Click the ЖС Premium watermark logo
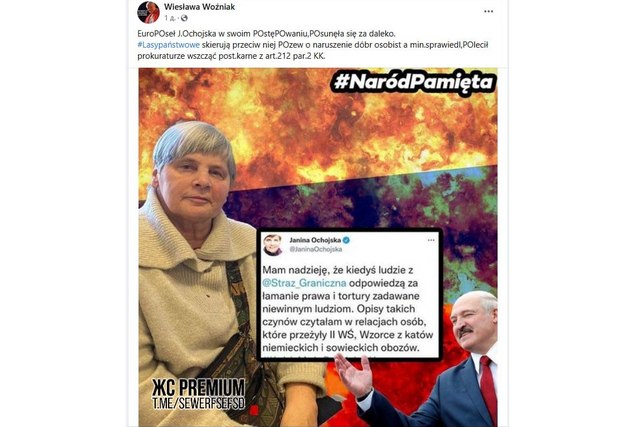The height and width of the screenshot is (427, 640). point(199,387)
